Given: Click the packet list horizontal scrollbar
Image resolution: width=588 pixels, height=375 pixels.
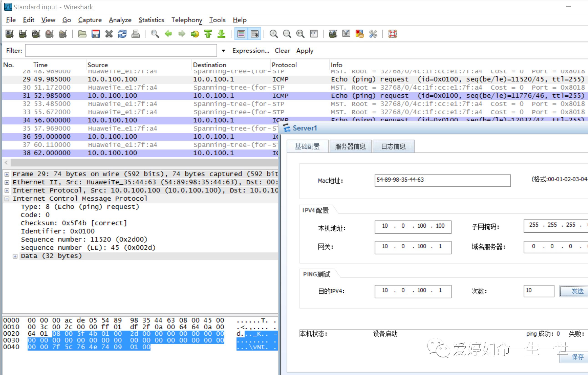Looking at the screenshot, I should coord(144,162).
